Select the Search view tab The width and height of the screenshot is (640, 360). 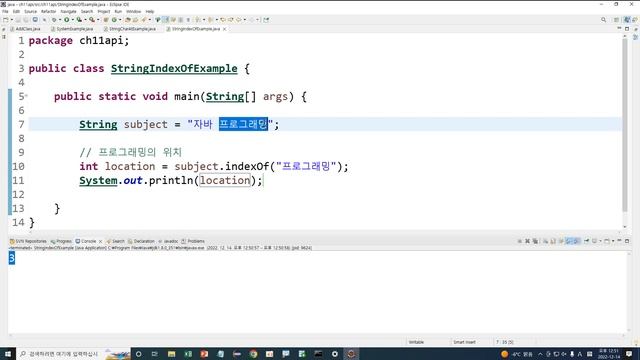tap(116, 241)
